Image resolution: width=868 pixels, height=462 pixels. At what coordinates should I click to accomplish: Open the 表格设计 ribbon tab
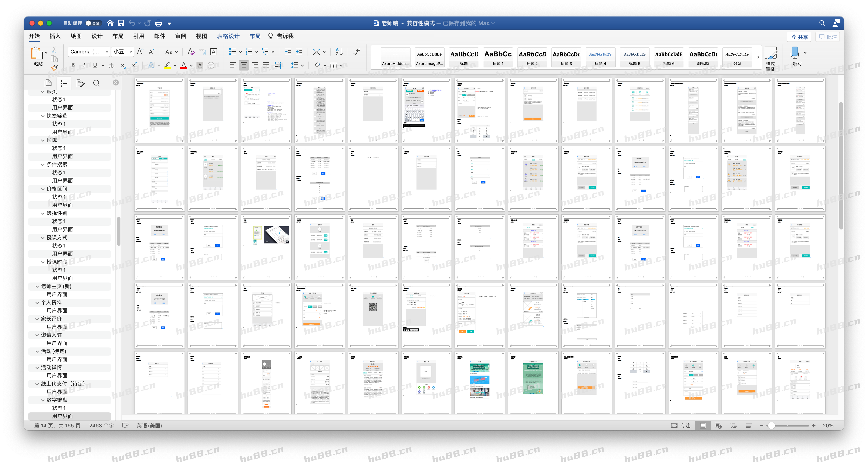(228, 36)
